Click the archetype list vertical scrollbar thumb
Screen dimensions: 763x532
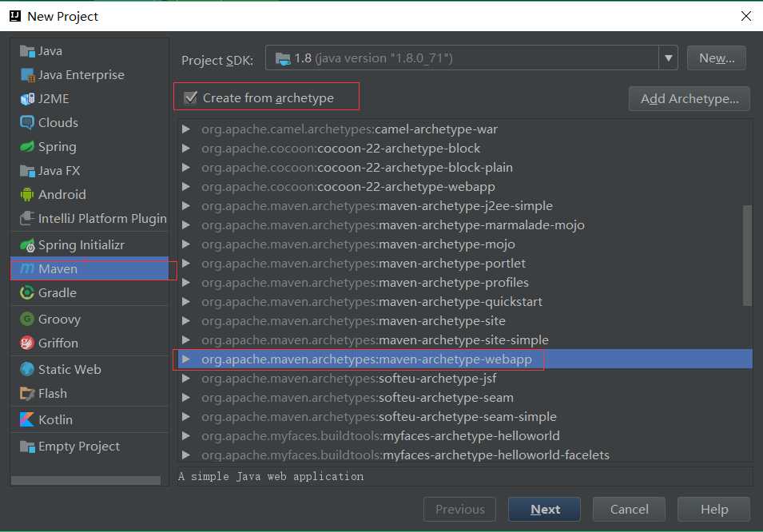pyautogui.click(x=747, y=256)
